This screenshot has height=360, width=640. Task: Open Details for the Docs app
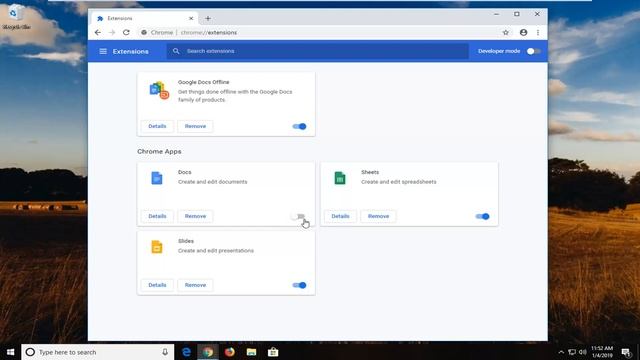pos(157,216)
